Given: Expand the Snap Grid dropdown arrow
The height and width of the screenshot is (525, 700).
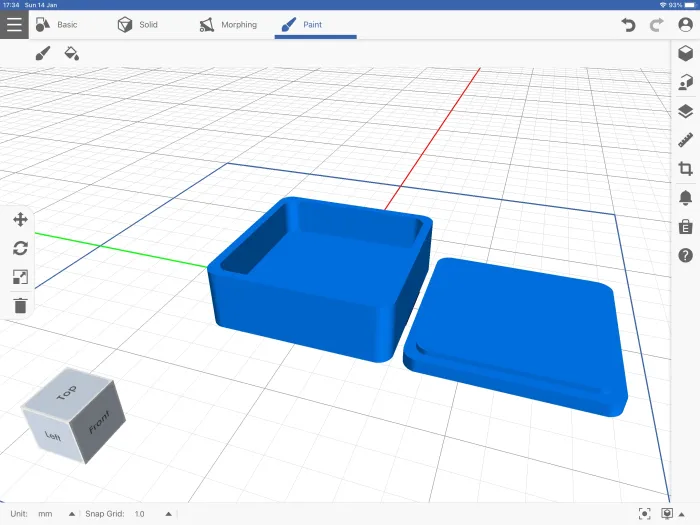Looking at the screenshot, I should click(168, 514).
